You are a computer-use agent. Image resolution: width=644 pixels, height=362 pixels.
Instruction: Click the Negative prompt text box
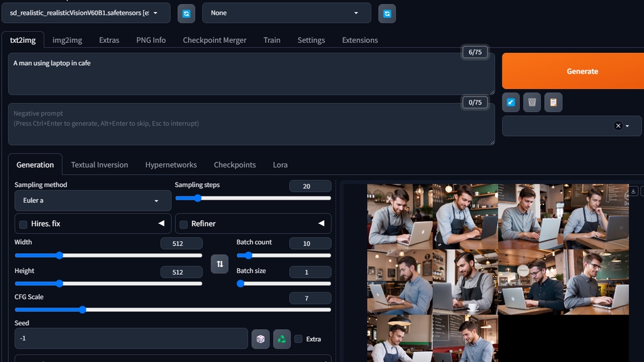coord(252,125)
